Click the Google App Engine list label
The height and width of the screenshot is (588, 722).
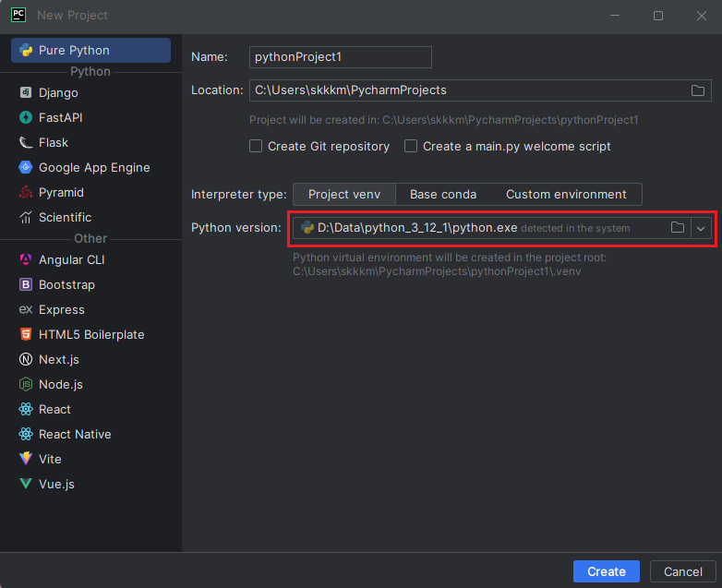point(94,168)
